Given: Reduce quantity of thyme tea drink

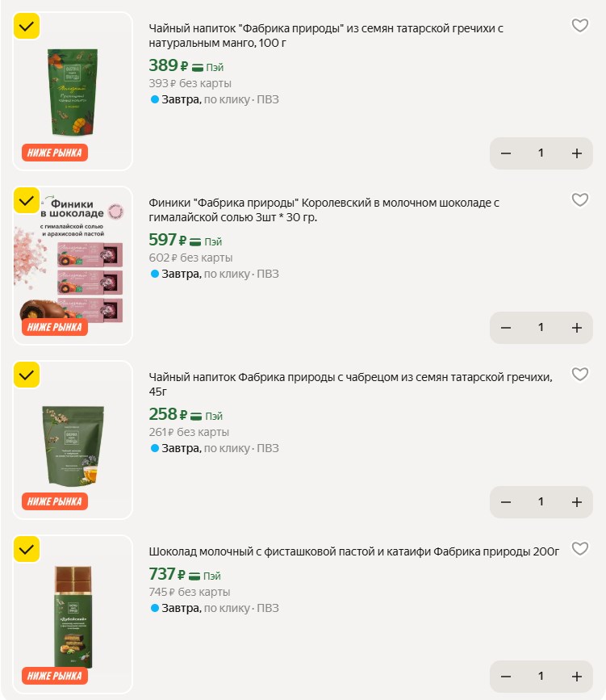Looking at the screenshot, I should pos(506,501).
